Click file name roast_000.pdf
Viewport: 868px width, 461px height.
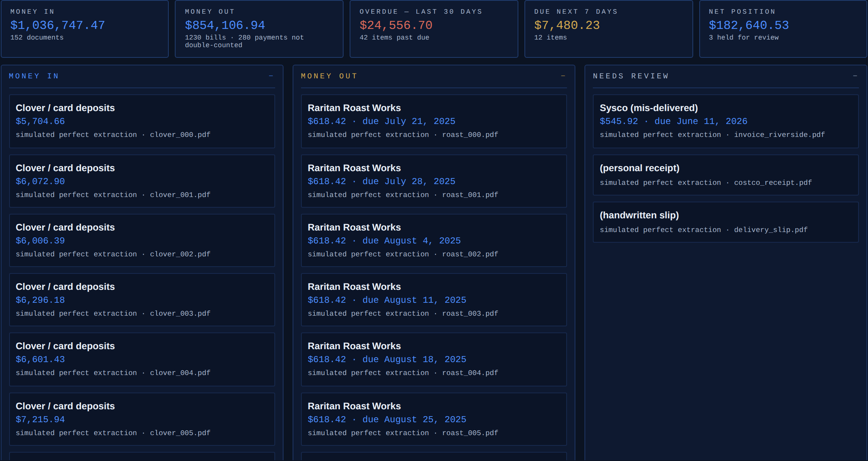(x=470, y=135)
